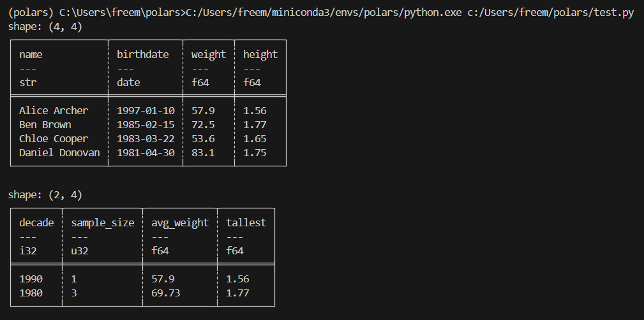Viewport: 644px width, 320px height.
Task: Select the 'Chloe Cooper' text
Action: (54, 139)
